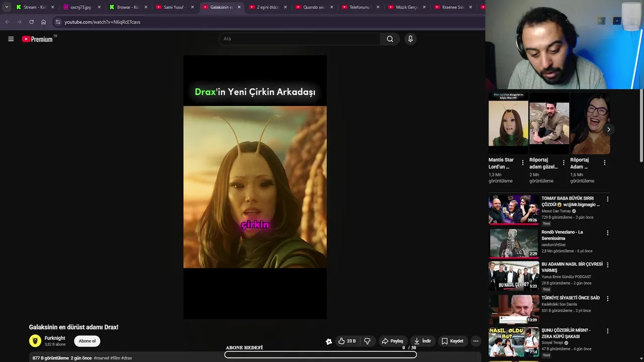
Task: Click the browser address bar URL
Action: pos(102,22)
